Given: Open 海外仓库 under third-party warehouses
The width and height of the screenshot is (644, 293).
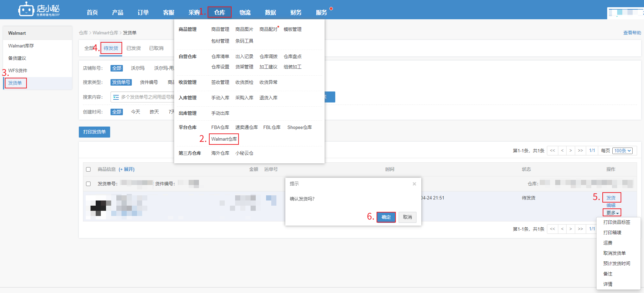Looking at the screenshot, I should point(220,153).
